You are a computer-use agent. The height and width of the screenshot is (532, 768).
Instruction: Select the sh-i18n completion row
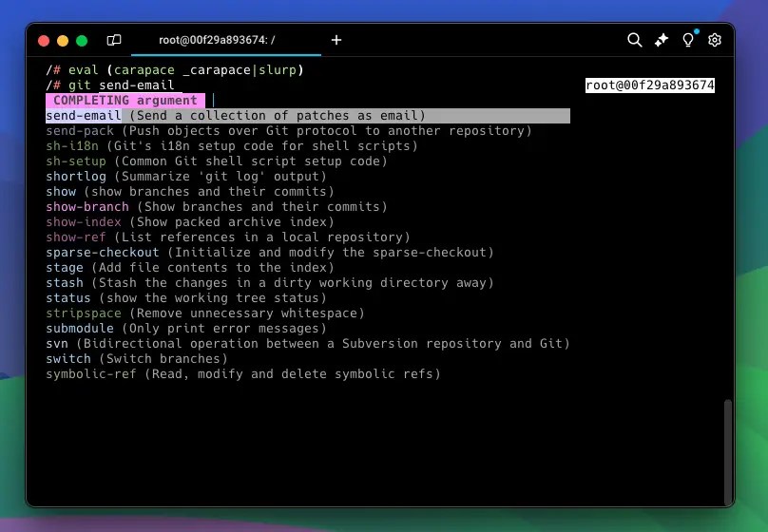point(232,146)
